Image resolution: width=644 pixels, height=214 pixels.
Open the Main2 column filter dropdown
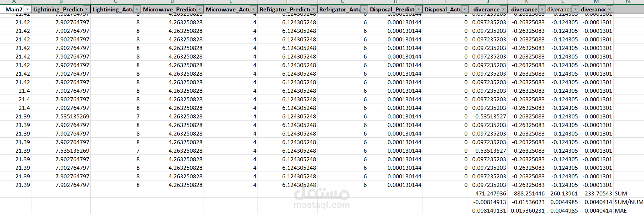click(x=27, y=10)
